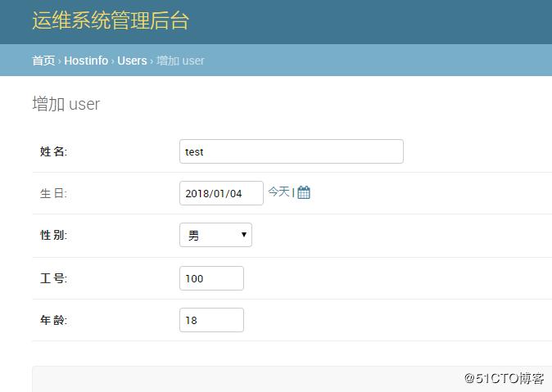Viewport: 552px width, 392px height.
Task: Click the 生日 date field with 2018/01/04
Action: point(221,193)
